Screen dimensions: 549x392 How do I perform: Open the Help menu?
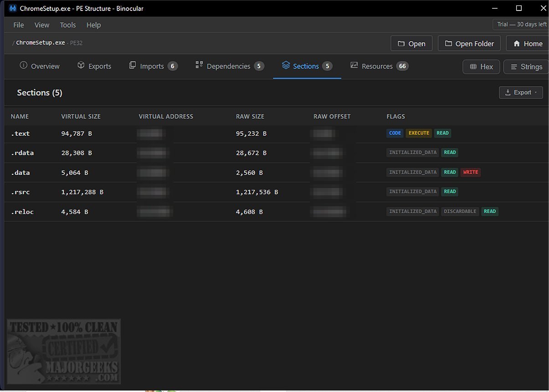pos(93,25)
